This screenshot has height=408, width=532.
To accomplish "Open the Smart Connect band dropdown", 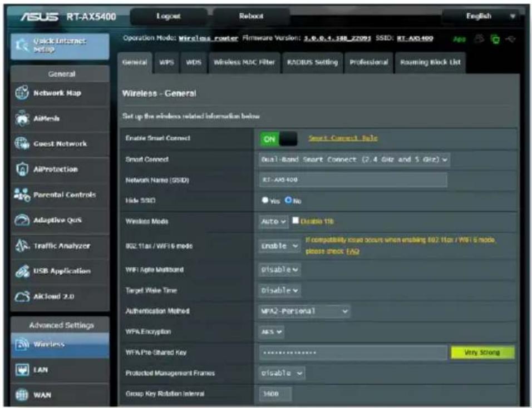I will [354, 160].
